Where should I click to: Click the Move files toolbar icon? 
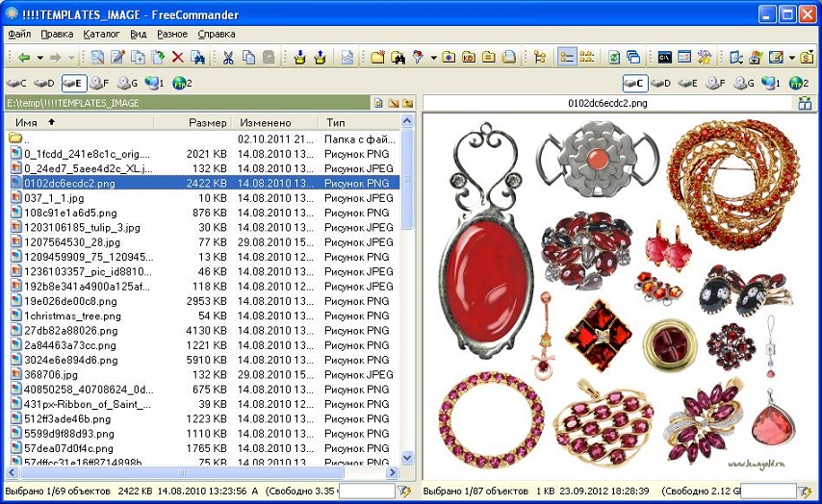[x=158, y=57]
